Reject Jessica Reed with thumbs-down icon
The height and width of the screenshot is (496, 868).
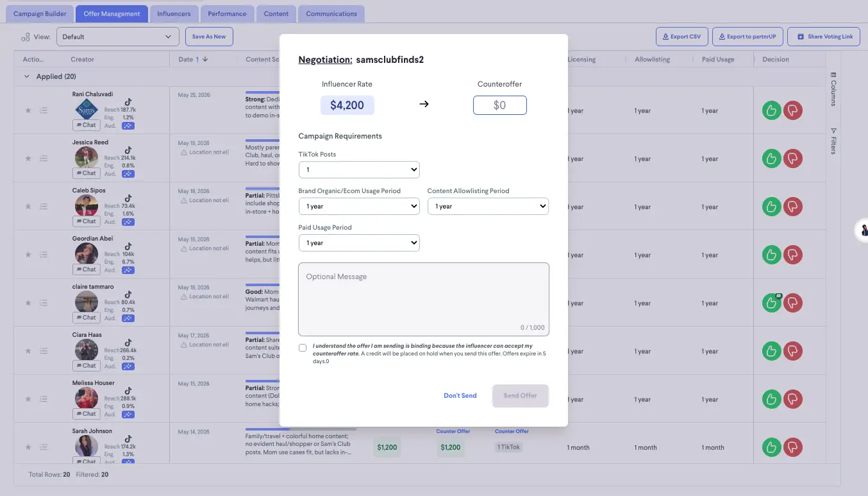793,158
